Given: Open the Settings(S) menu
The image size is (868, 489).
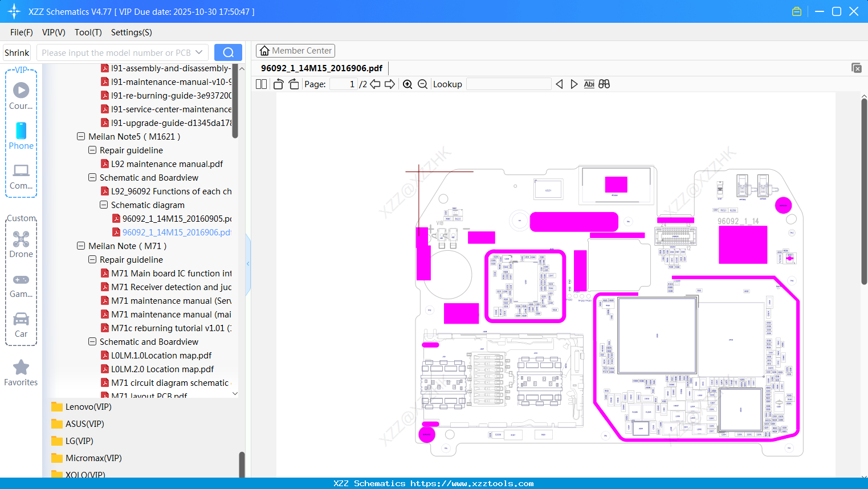Looking at the screenshot, I should click(x=132, y=32).
